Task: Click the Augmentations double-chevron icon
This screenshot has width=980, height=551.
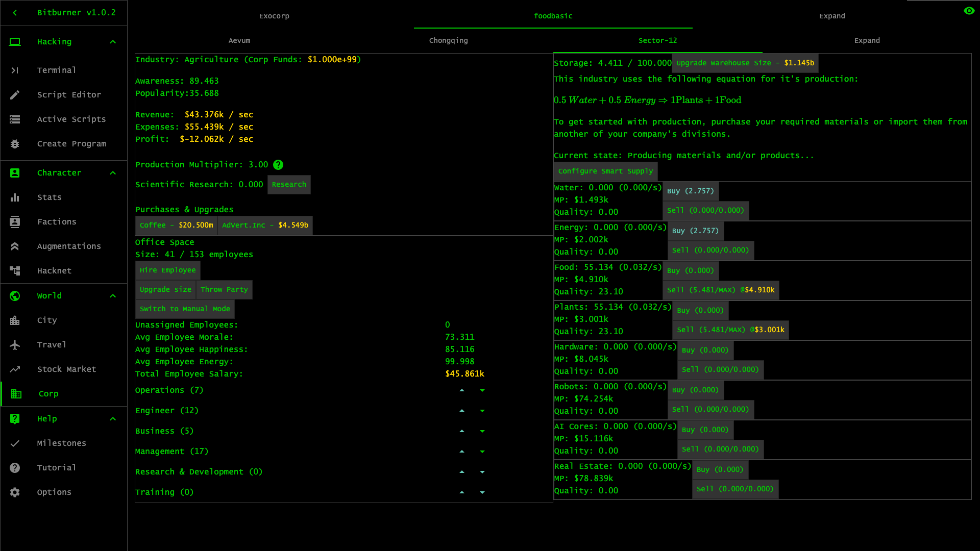Action: [x=15, y=246]
